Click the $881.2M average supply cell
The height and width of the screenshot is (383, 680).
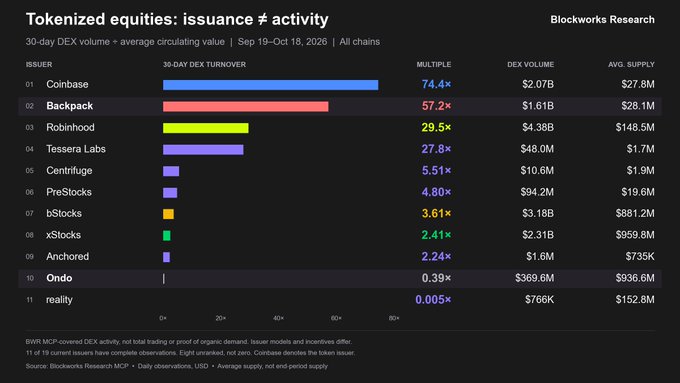point(635,213)
